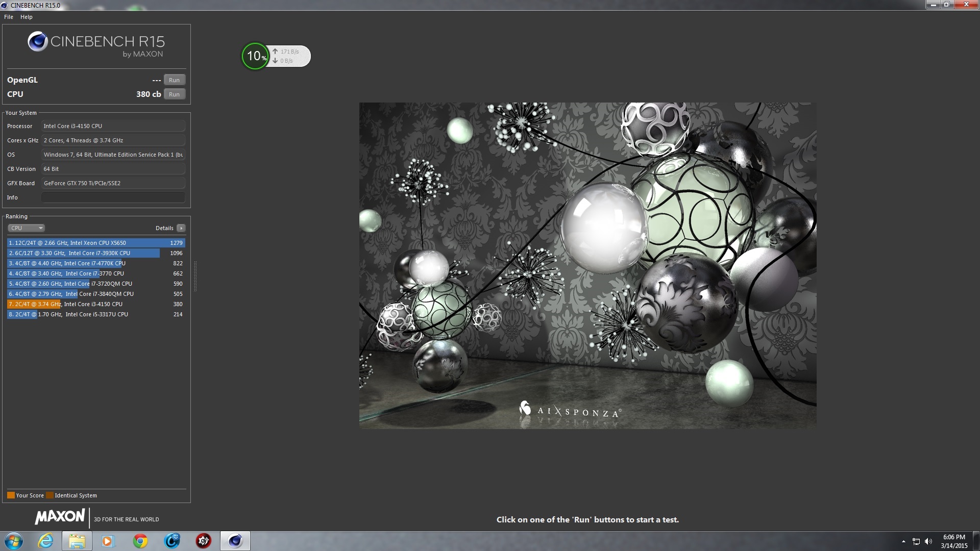Click the OS value Windows 7 field
The image size is (980, 551).
(x=113, y=155)
